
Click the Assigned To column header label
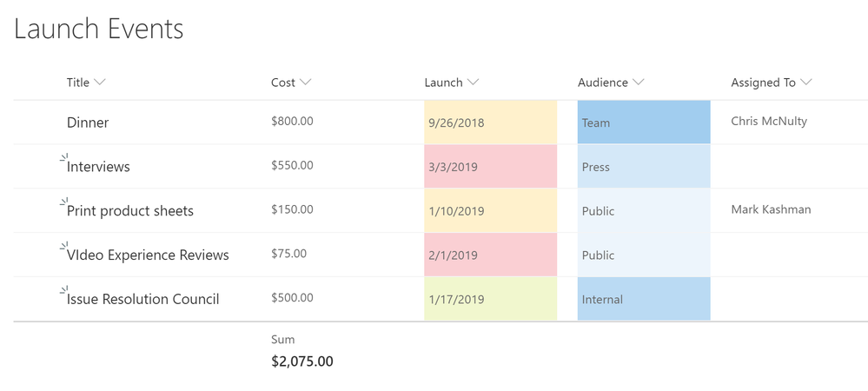764,83
